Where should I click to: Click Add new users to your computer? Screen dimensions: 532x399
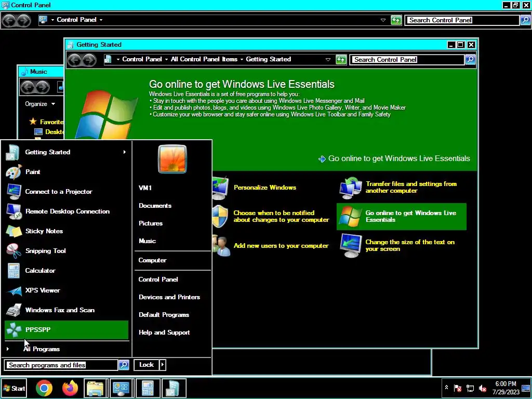(x=281, y=246)
